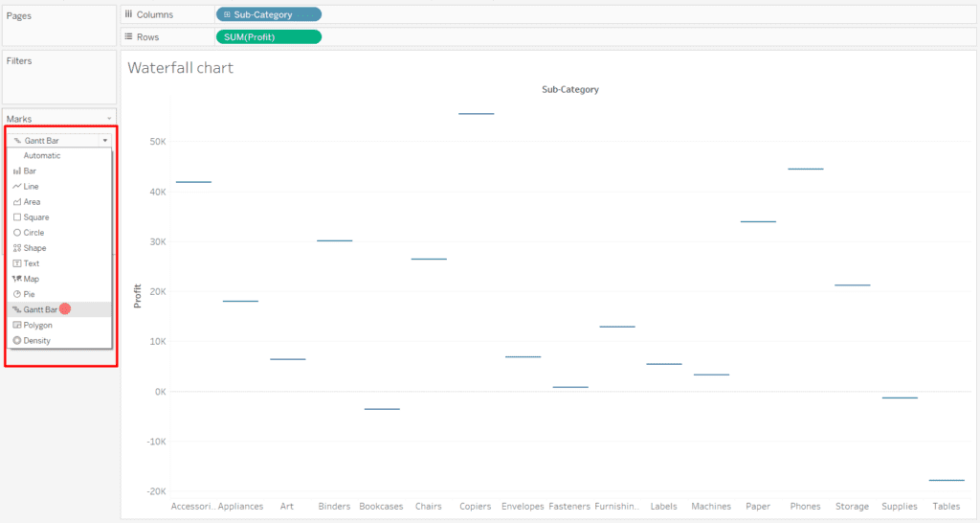
Task: Click the Supplies axis label
Action: click(x=900, y=506)
